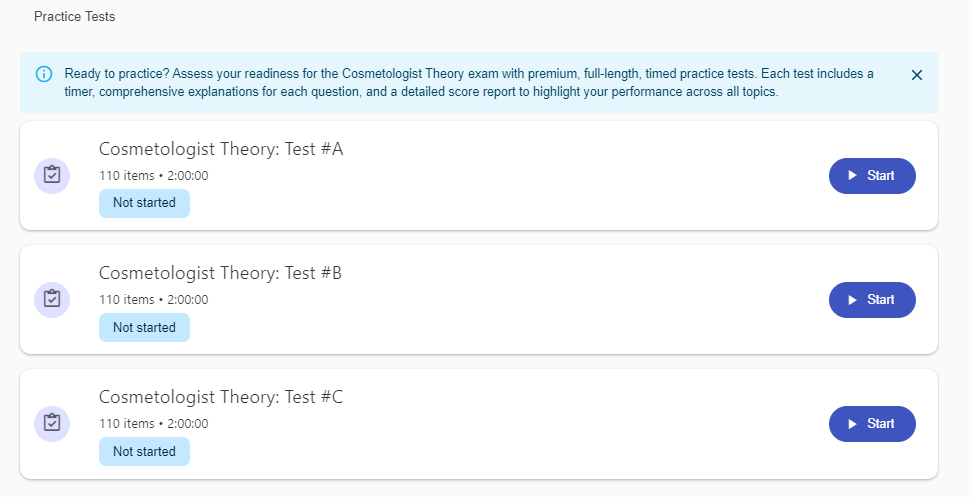
Task: Open the Cosmetologist Theory: Test #A title
Action: click(x=221, y=150)
